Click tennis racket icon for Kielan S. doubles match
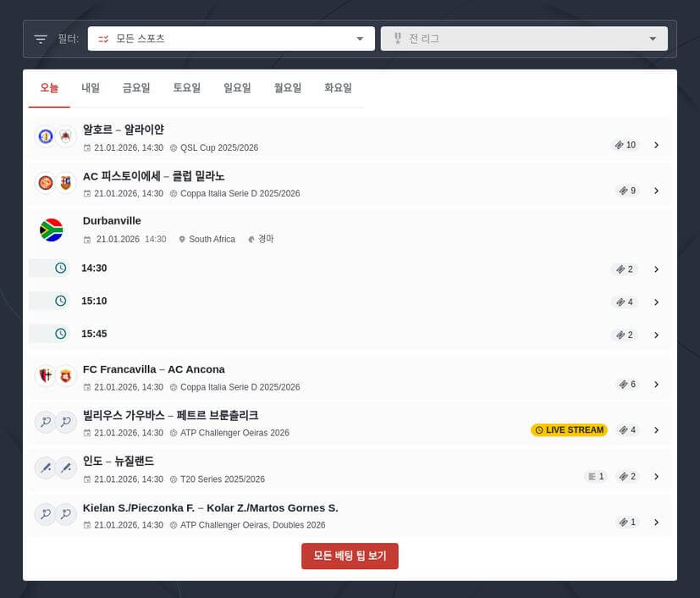The image size is (700, 598). click(46, 514)
